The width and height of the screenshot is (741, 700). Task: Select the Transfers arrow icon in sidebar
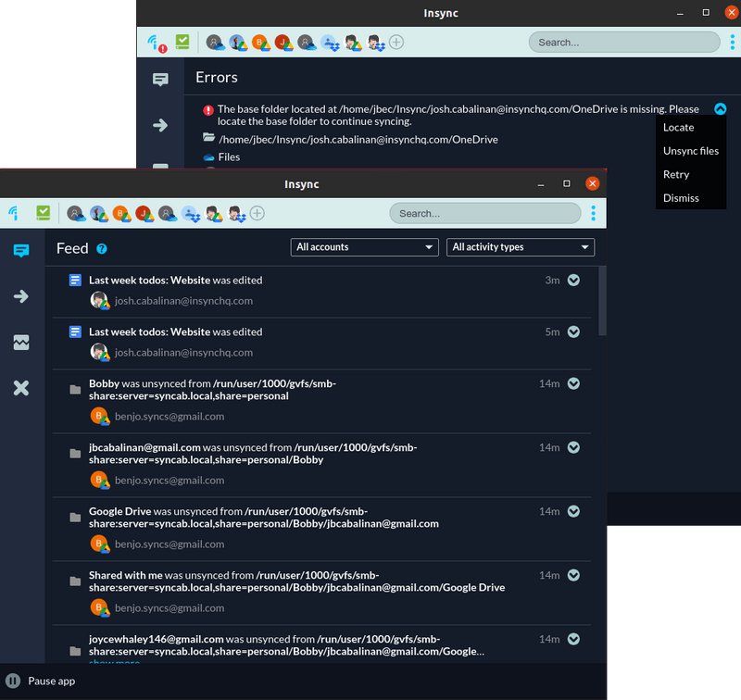(x=21, y=296)
